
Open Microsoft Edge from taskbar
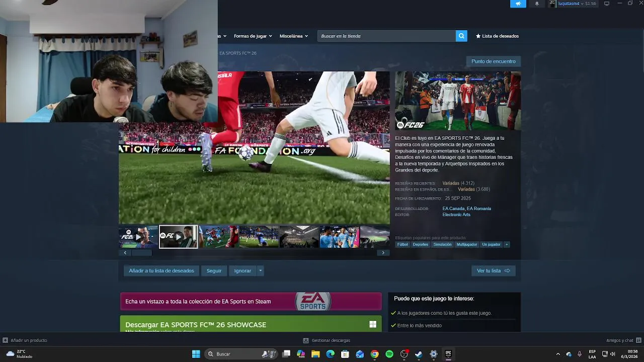coord(331,354)
